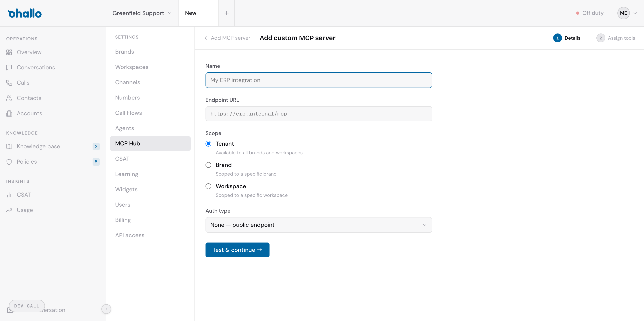Open Billing settings
The width and height of the screenshot is (644, 321).
pyautogui.click(x=150, y=220)
